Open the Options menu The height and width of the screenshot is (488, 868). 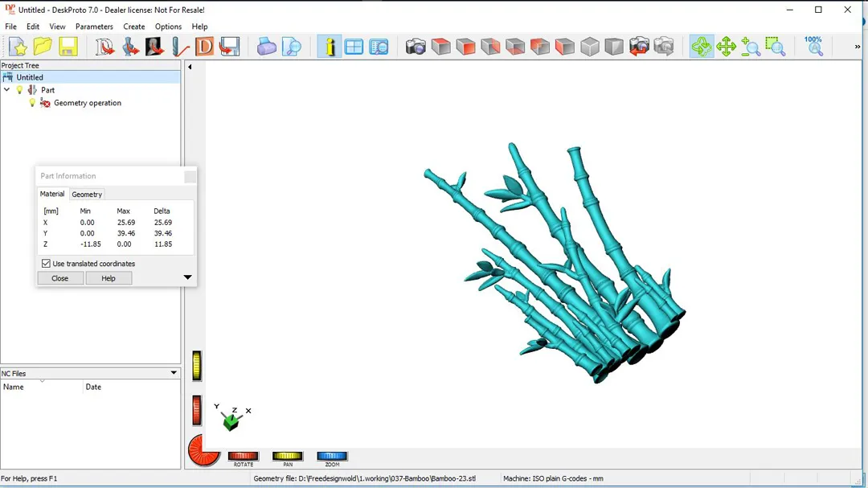click(168, 27)
